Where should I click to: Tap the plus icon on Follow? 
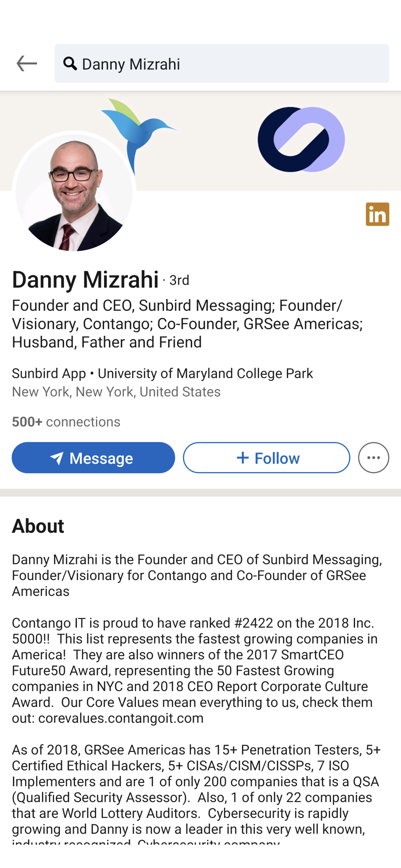coord(243,458)
